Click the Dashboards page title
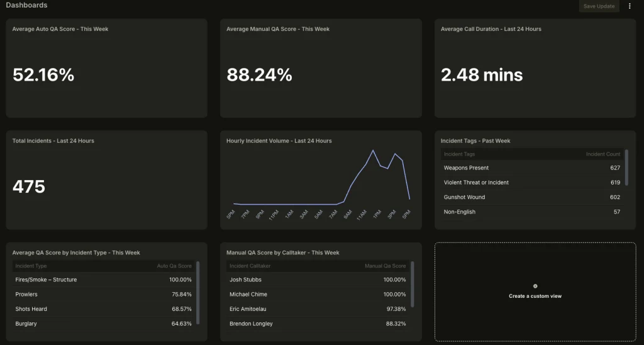This screenshot has height=345, width=644. [26, 6]
